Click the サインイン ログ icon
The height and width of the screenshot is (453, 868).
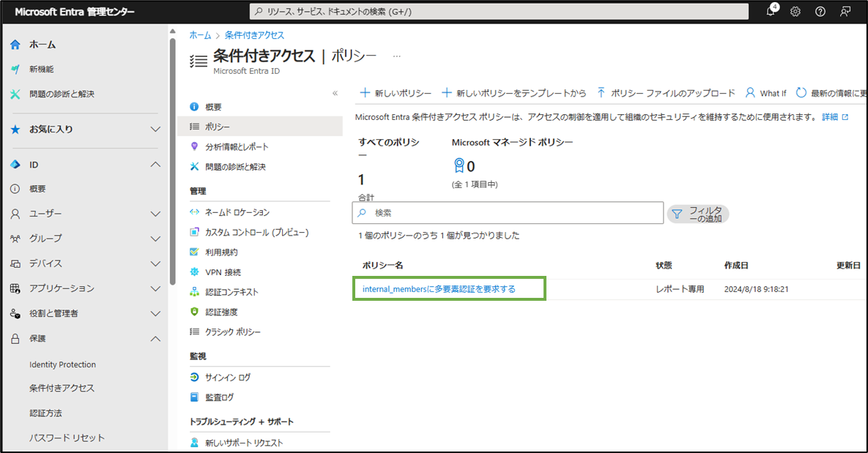[194, 377]
